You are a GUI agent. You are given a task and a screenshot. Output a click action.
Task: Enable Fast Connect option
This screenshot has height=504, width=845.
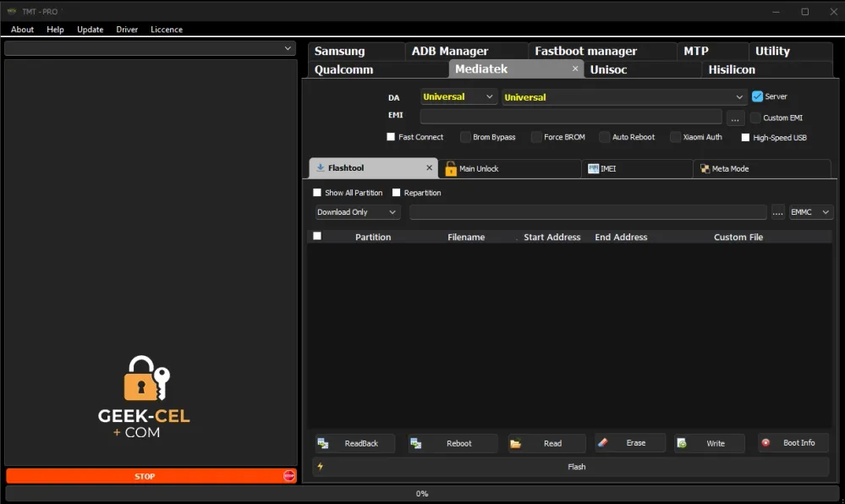click(x=391, y=137)
